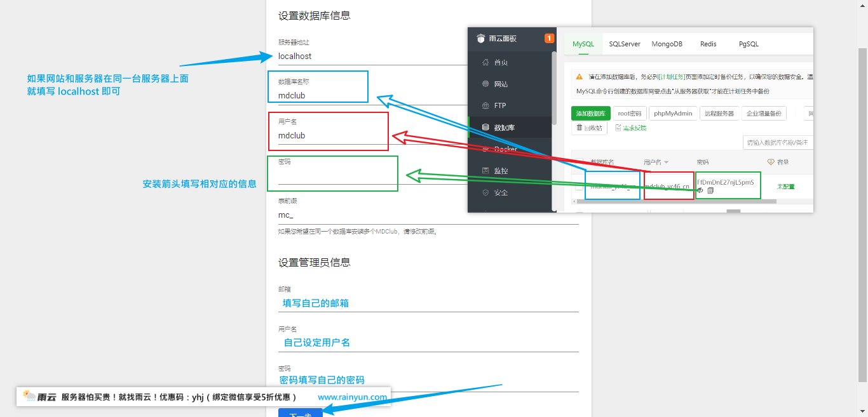Focus the administrator username input field
Screen dimensions: 868x417
coord(428,343)
